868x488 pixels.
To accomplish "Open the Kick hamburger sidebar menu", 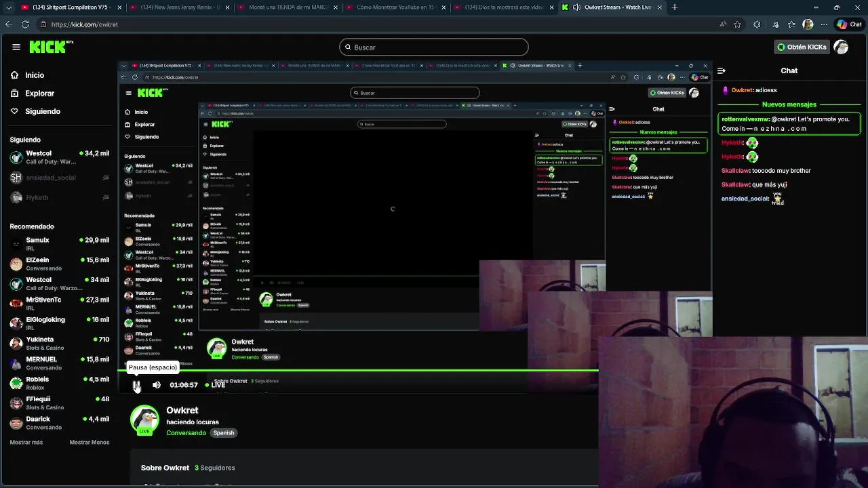I will tap(16, 47).
